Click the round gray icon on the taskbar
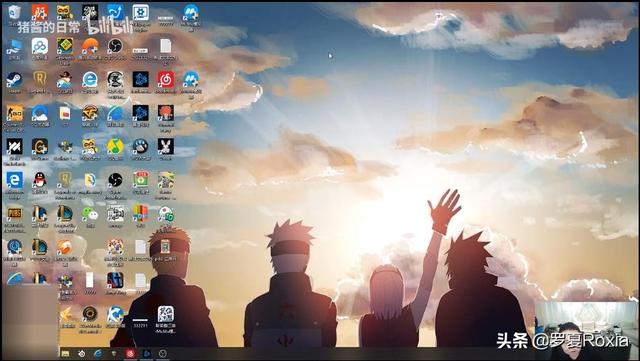Screen dimensions: 640x361 tap(162, 354)
